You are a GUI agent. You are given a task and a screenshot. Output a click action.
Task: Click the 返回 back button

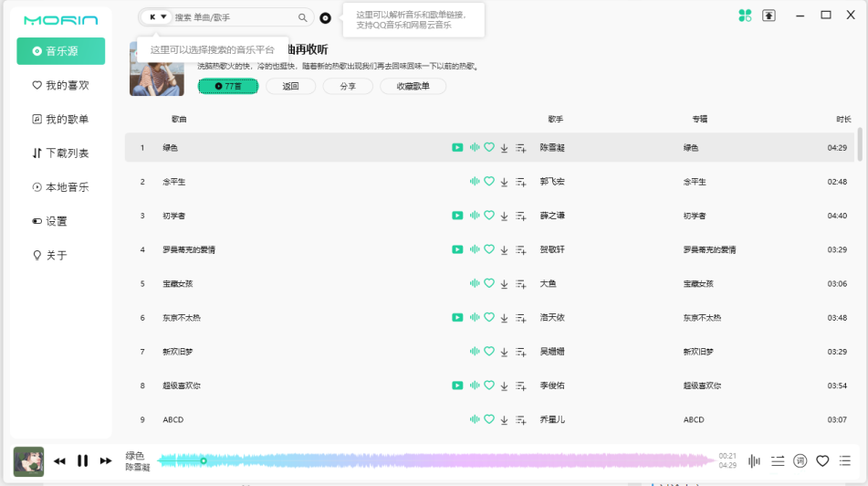(x=290, y=87)
